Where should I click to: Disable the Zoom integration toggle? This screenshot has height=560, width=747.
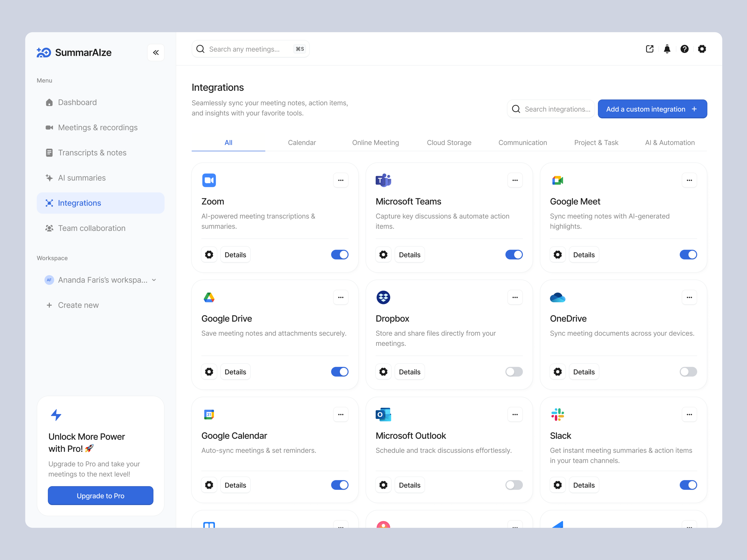pos(340,254)
